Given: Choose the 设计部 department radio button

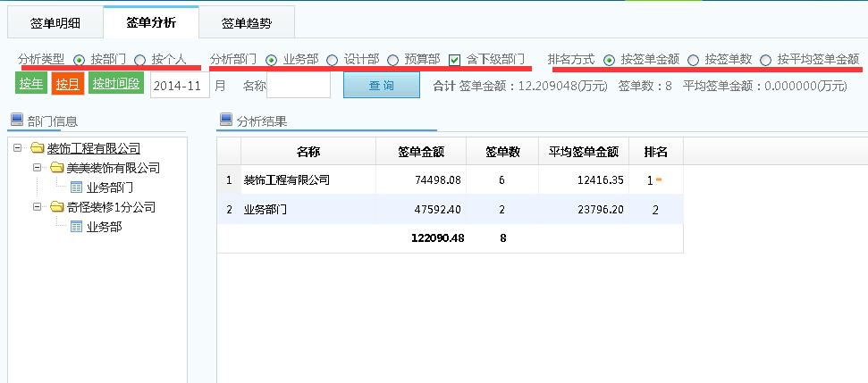Looking at the screenshot, I should [332, 60].
